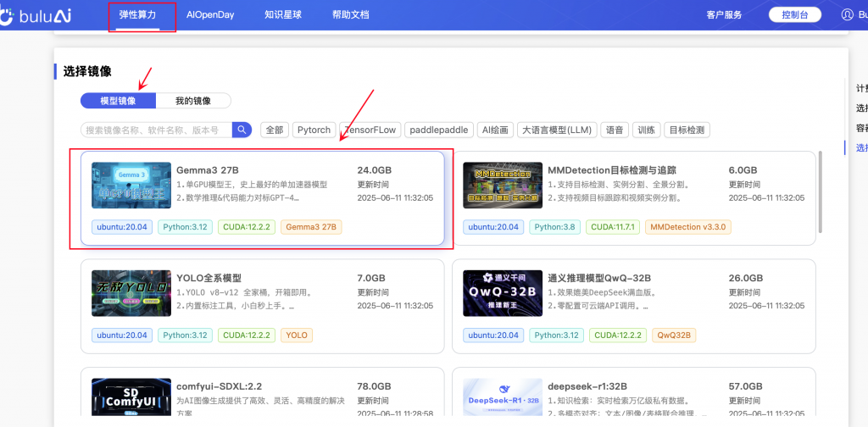Click ubuntu:20.04 tag on Gemma3 card

coord(122,227)
